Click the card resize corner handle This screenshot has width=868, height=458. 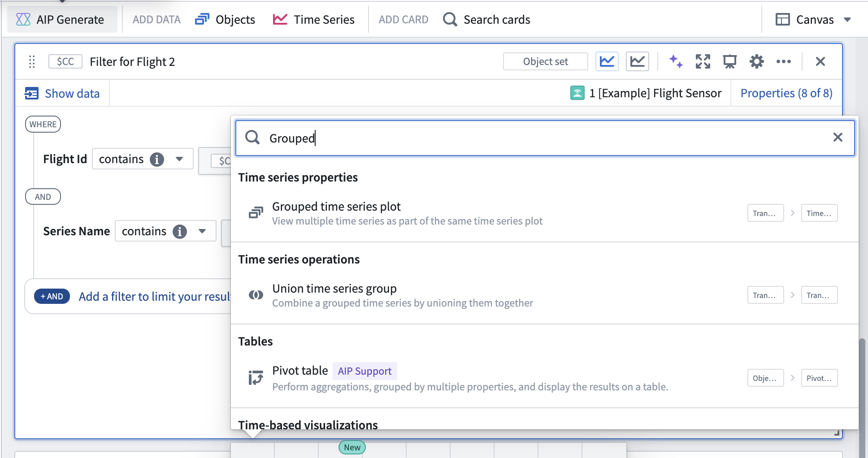[x=837, y=433]
